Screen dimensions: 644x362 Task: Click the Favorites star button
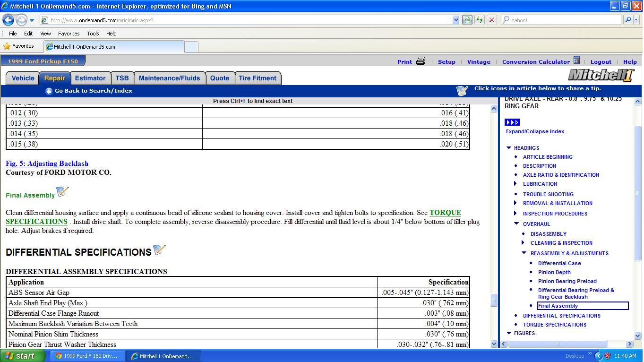pos(18,46)
